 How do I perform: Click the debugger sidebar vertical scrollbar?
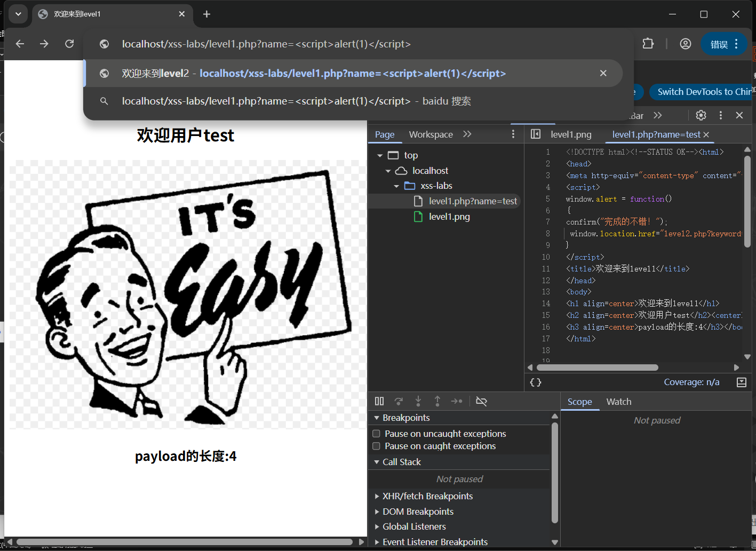[554, 472]
